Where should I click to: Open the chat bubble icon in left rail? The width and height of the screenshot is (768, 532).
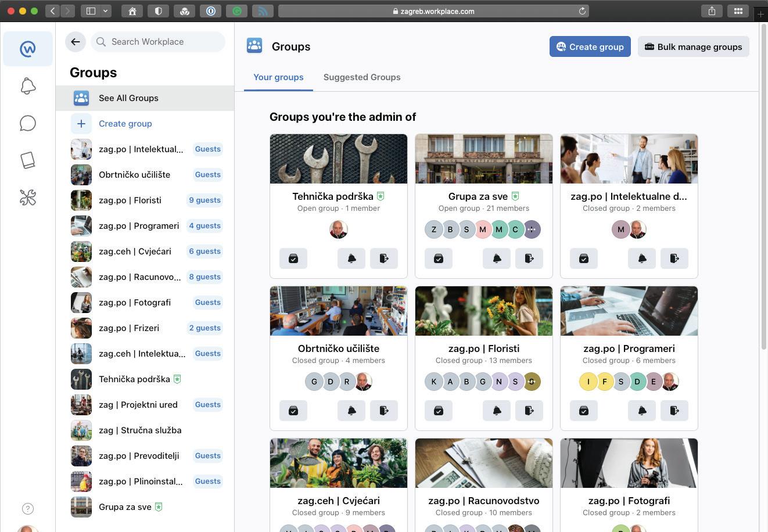coord(28,123)
